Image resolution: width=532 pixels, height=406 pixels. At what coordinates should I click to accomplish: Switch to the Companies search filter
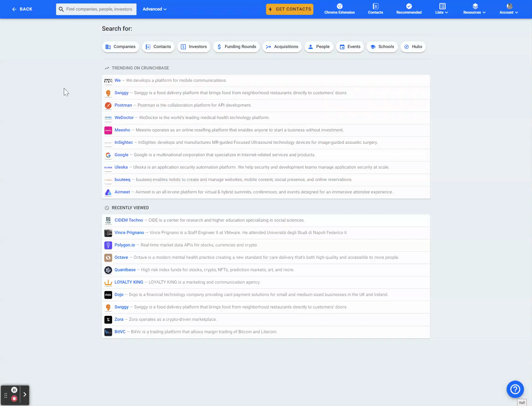click(120, 46)
